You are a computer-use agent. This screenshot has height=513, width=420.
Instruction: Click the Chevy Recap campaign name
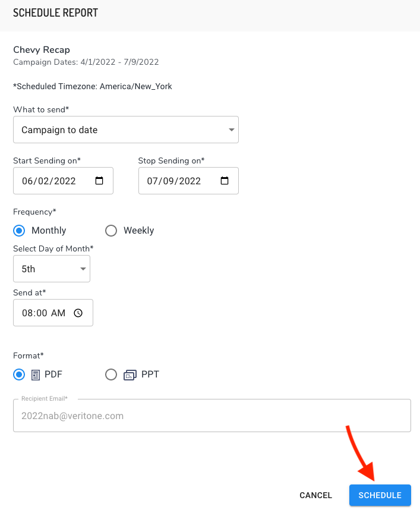pyautogui.click(x=42, y=50)
